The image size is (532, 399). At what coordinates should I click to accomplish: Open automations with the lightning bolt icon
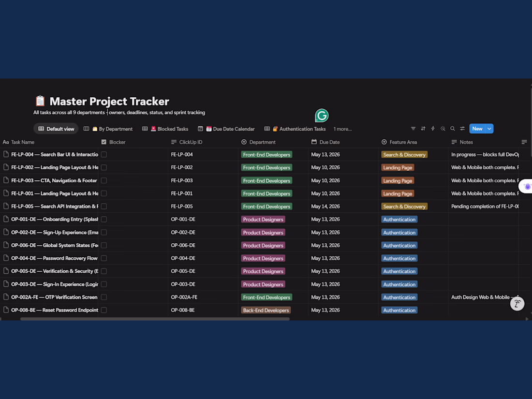[x=432, y=129]
